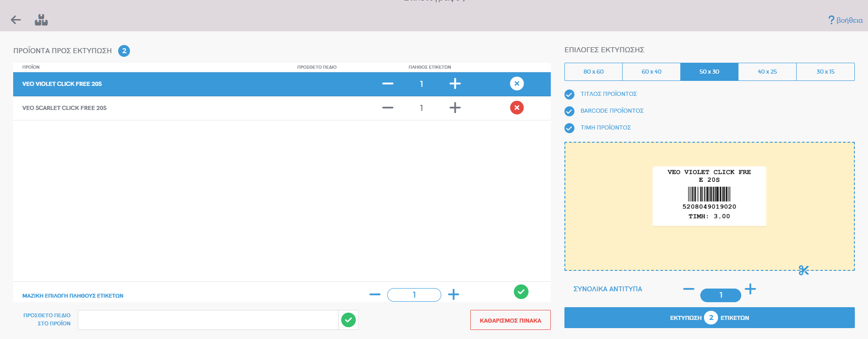The image size is (868, 339).
Task: Choose the 80 x 60 label size
Action: pyautogui.click(x=594, y=72)
